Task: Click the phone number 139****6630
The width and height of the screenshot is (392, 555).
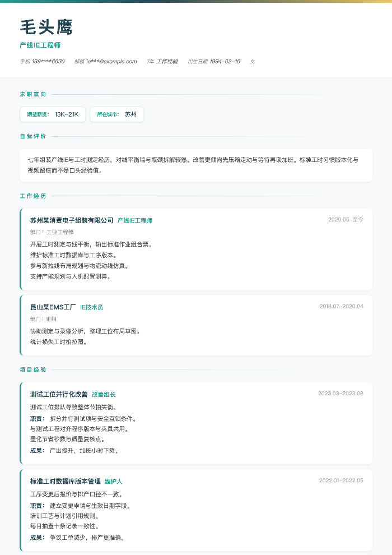Action: pos(48,62)
